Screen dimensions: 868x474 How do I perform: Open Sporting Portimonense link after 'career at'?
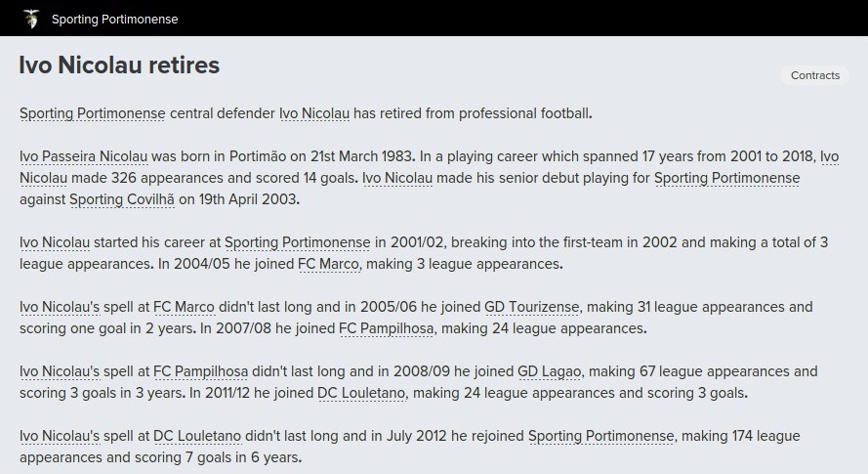click(297, 242)
